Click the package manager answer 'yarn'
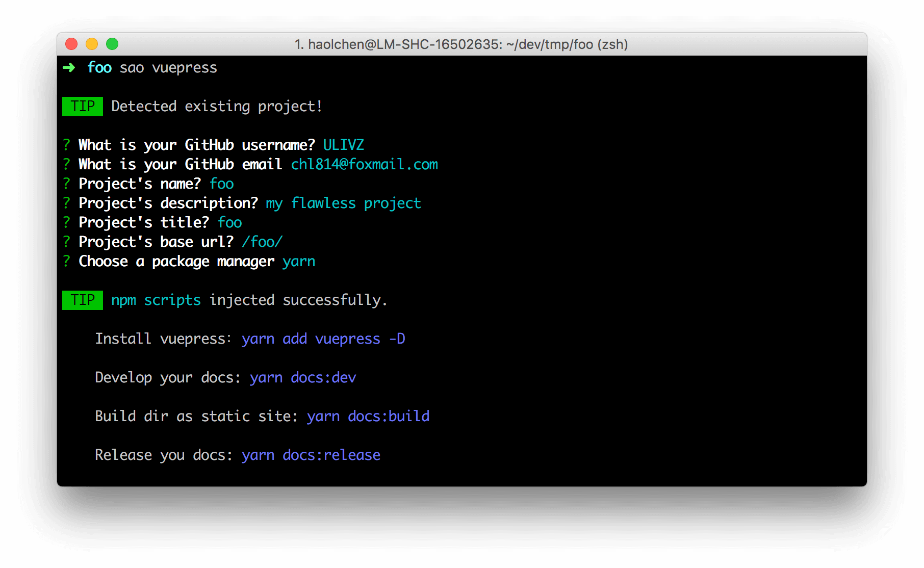 (x=299, y=262)
